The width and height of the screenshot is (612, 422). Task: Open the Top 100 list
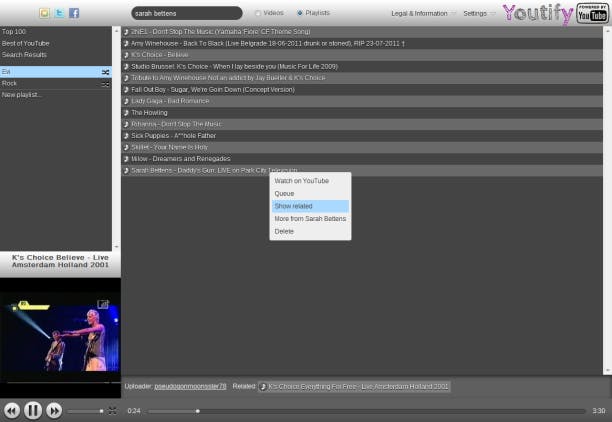56,32
